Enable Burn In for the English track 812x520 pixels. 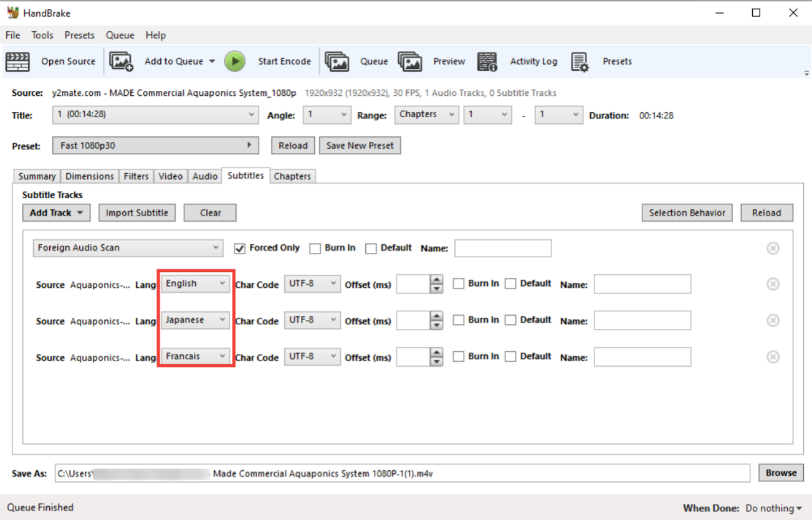459,284
